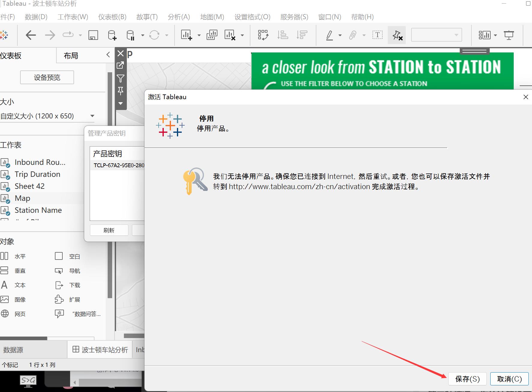Image resolution: width=532 pixels, height=392 pixels.
Task: Click the Show mark labels T icon
Action: coord(378,35)
